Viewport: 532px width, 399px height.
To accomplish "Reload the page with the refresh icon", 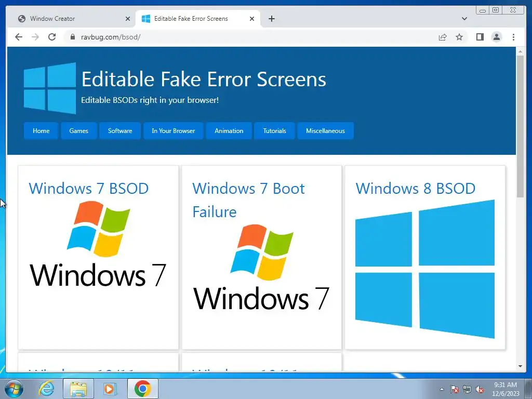I will 52,37.
